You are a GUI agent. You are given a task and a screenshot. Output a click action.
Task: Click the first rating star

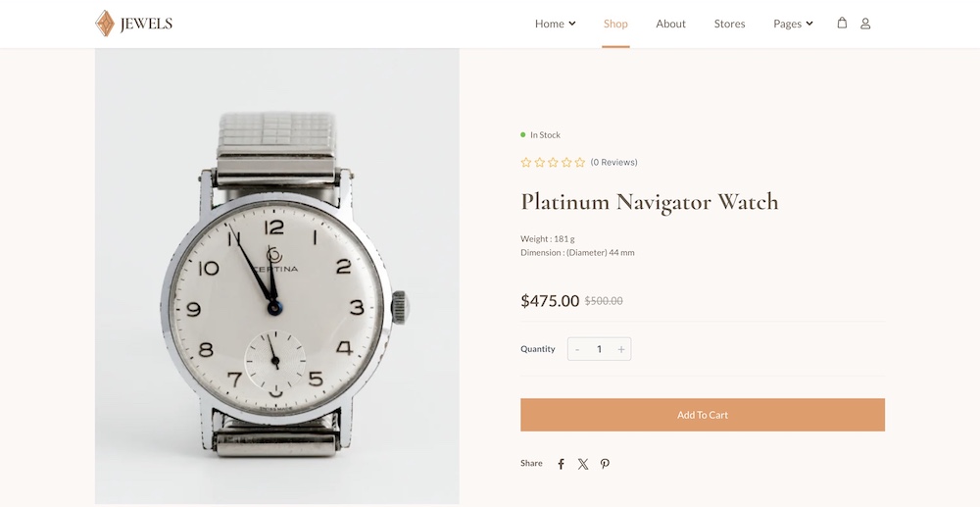click(526, 162)
